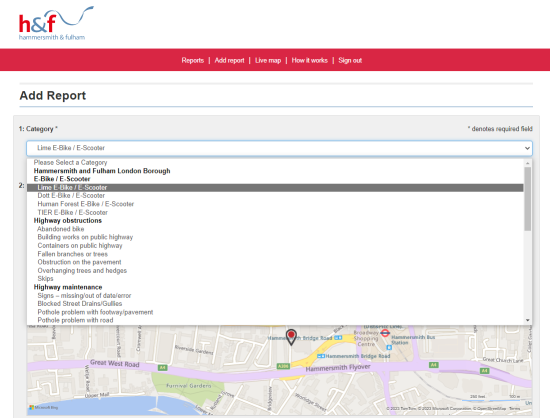Open the How it works nav link

tap(309, 60)
